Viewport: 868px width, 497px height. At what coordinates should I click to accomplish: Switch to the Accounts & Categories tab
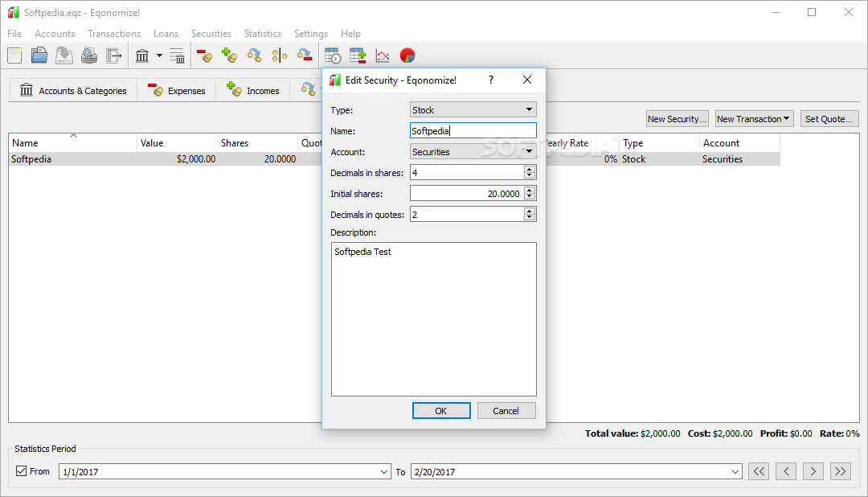[x=73, y=90]
